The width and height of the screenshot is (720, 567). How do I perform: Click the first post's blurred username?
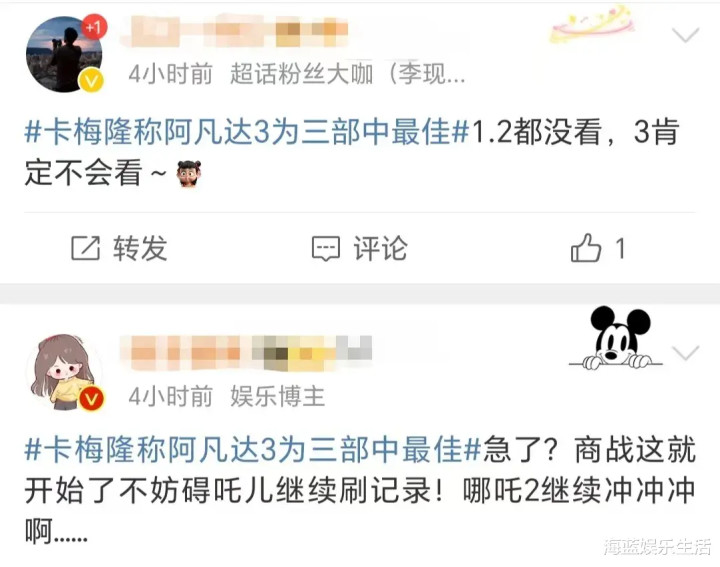[x=235, y=30]
